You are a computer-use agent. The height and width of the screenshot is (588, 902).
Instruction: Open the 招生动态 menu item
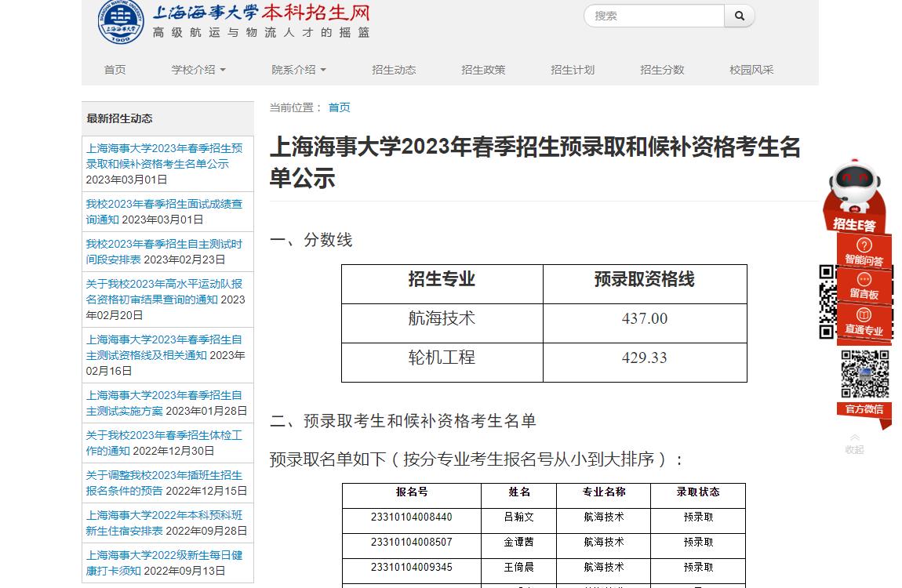point(394,70)
